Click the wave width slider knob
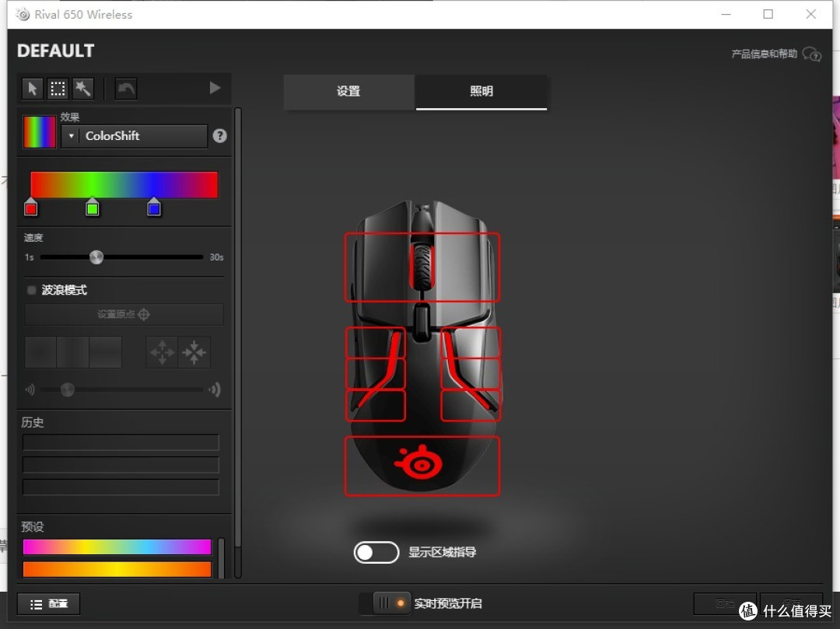840x629 pixels. coord(68,390)
